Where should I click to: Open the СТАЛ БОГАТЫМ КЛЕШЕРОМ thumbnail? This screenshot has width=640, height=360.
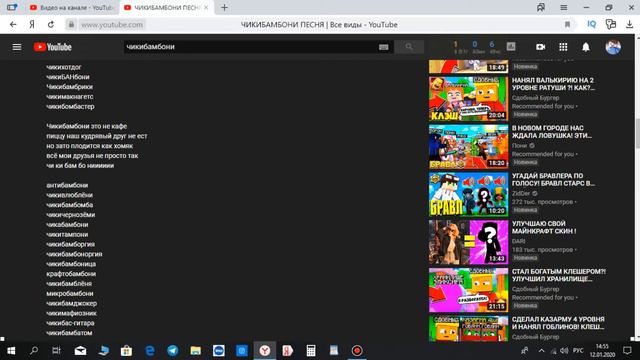[469, 290]
